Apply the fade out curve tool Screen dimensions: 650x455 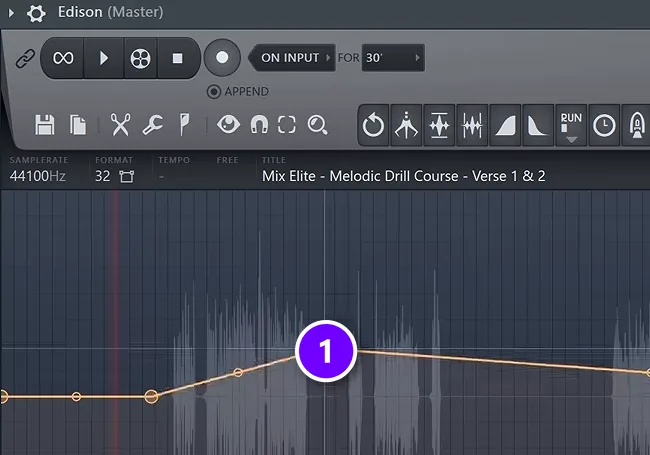(538, 126)
